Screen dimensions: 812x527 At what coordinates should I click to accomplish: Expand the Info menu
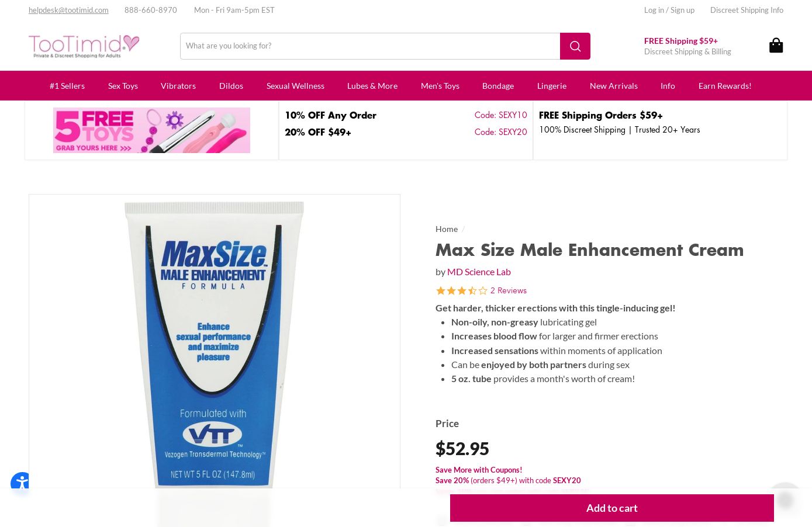pyautogui.click(x=668, y=86)
